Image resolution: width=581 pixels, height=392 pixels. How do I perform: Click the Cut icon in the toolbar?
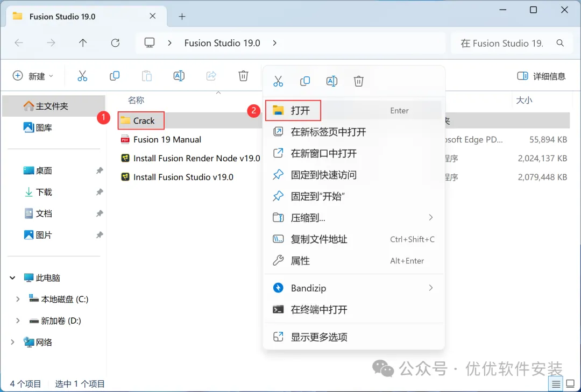[x=82, y=76]
